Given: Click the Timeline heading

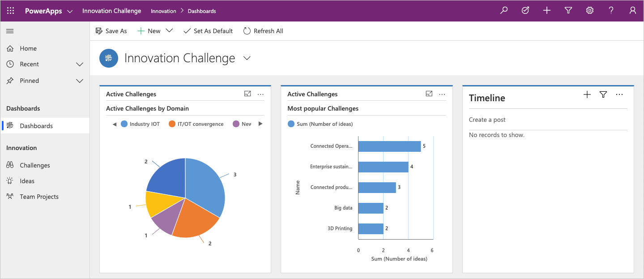Looking at the screenshot, I should [x=487, y=98].
